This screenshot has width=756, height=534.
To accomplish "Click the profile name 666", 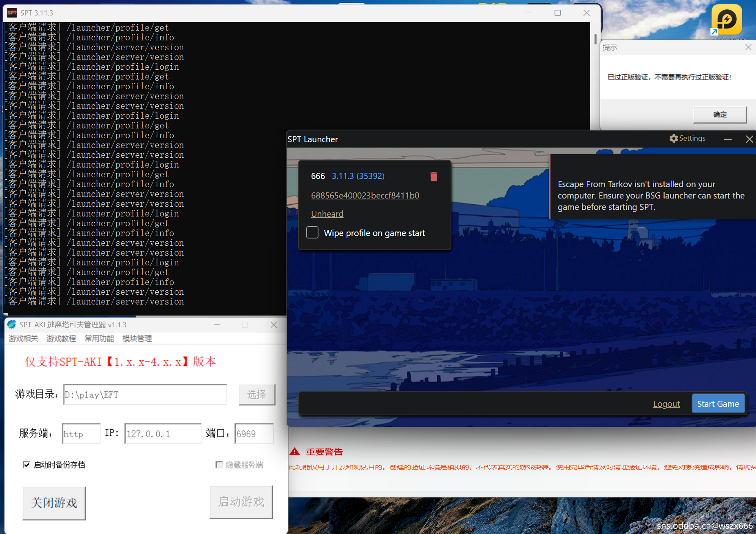I will 318,176.
